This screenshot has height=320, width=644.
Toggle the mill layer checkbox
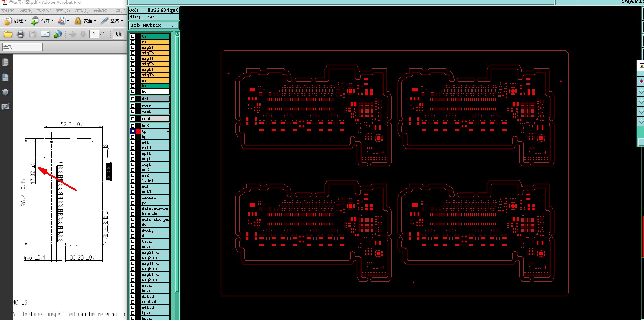pyautogui.click(x=133, y=148)
